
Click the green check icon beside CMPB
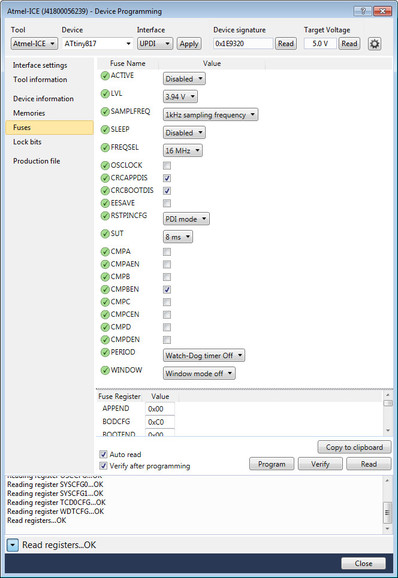point(105,277)
